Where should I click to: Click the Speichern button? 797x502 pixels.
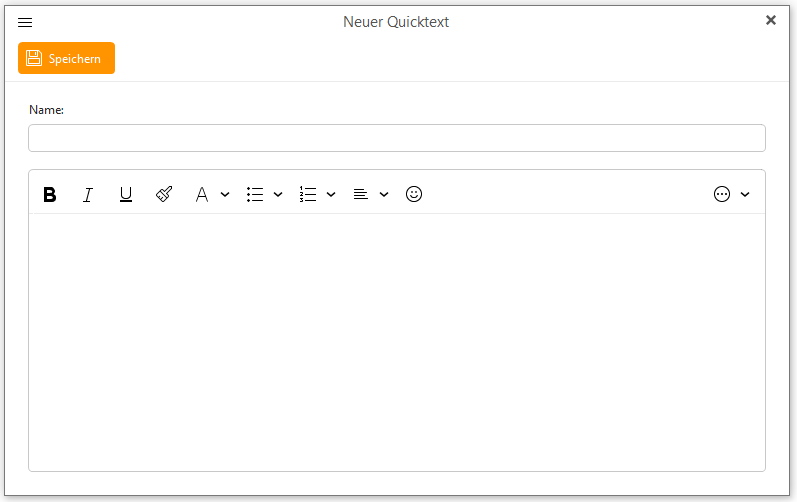[66, 58]
